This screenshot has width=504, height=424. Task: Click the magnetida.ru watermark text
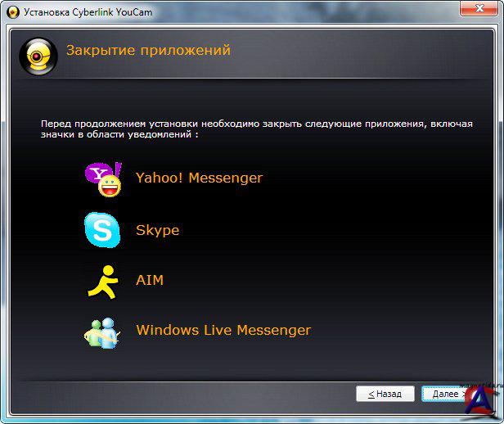(480, 385)
